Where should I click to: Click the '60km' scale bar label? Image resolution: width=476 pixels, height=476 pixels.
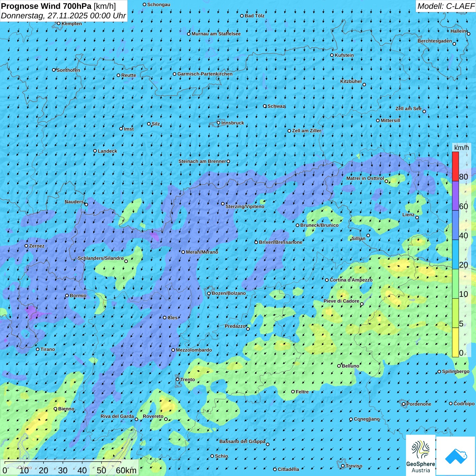(x=126, y=471)
